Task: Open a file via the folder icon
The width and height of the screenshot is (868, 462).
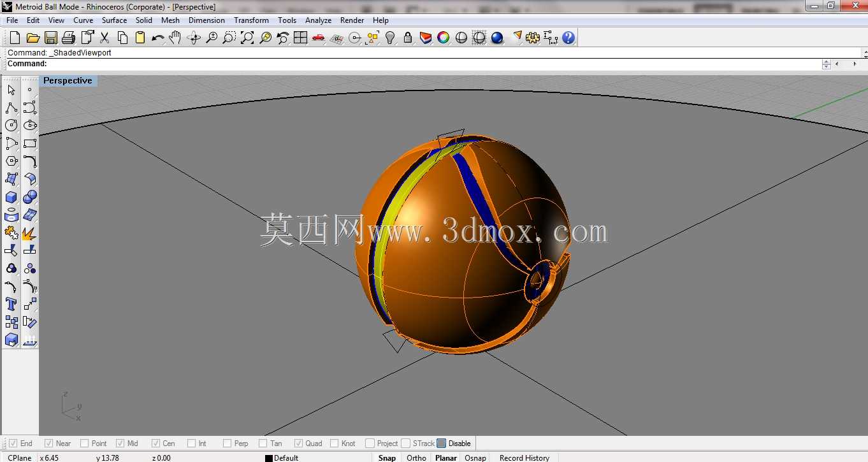Action: tap(33, 38)
